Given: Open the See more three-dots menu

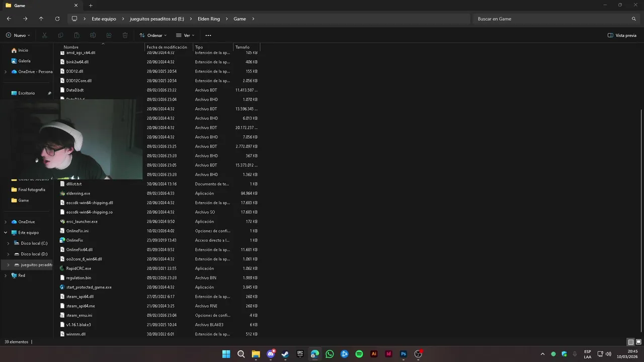Looking at the screenshot, I should pos(208,35).
